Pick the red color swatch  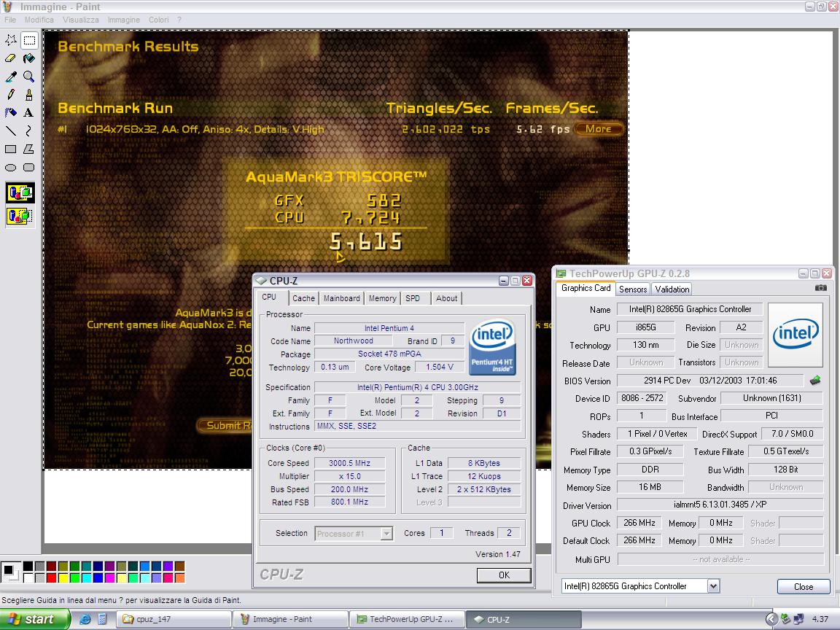(x=51, y=578)
